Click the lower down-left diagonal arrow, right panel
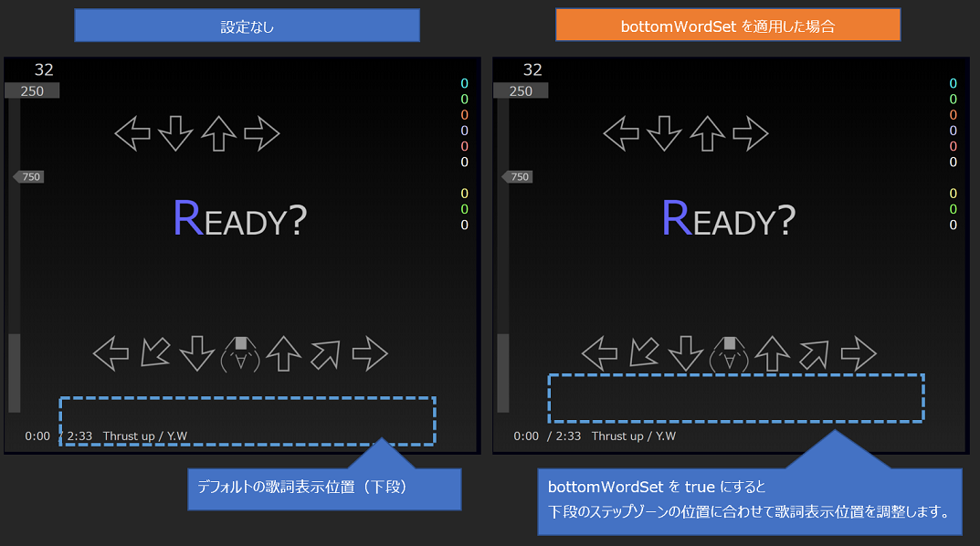Viewport: 980px width, 546px height. click(644, 353)
